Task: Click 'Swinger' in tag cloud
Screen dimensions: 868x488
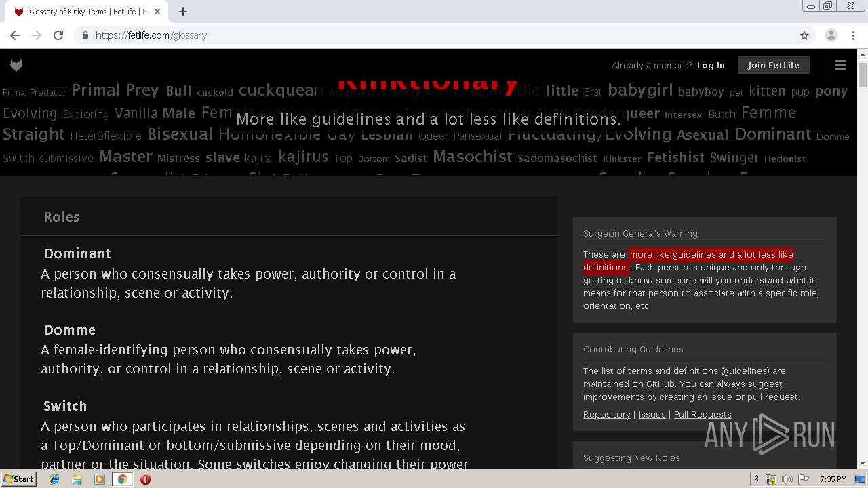Action: click(x=734, y=158)
